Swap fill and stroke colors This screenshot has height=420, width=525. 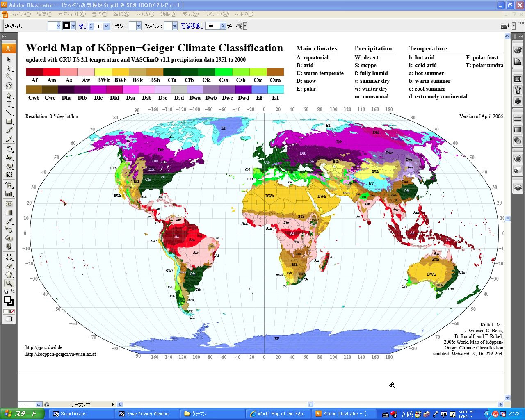pyautogui.click(x=12, y=291)
